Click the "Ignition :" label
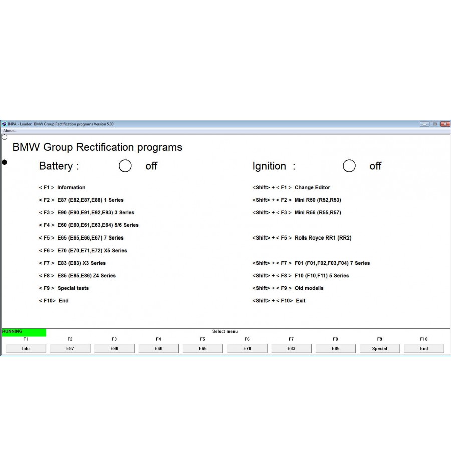 tap(274, 166)
